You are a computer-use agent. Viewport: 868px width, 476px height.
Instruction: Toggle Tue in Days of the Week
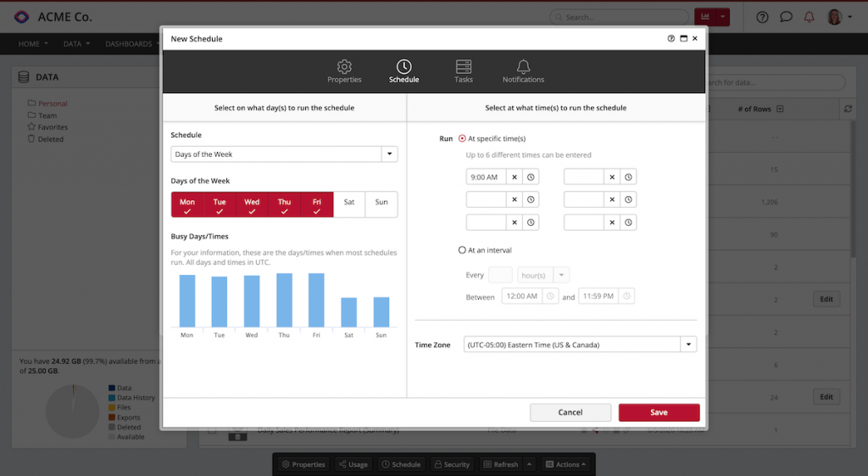click(220, 204)
